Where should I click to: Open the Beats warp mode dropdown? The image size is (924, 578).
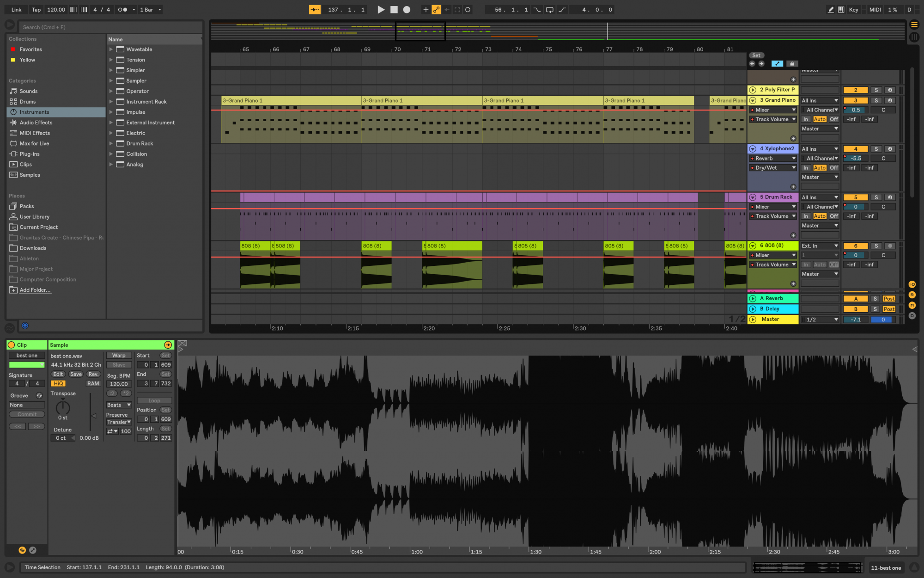pos(119,405)
